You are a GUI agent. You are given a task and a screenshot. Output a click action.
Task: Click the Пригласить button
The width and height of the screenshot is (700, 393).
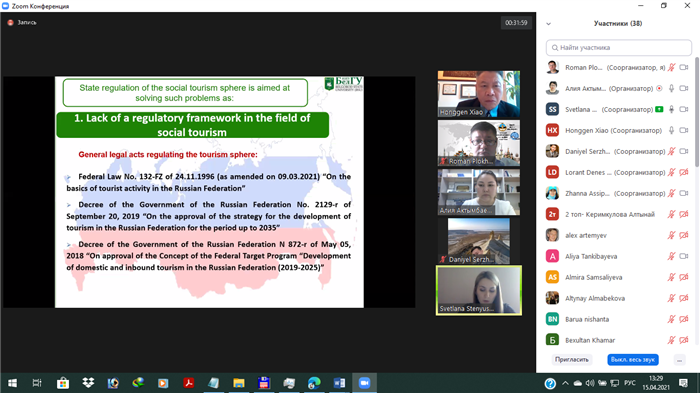(572, 360)
